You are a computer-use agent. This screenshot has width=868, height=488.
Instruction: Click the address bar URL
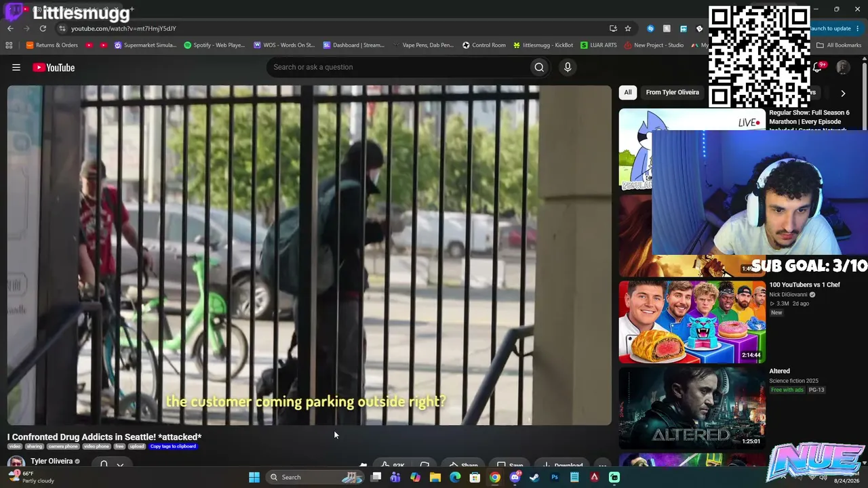pyautogui.click(x=123, y=28)
